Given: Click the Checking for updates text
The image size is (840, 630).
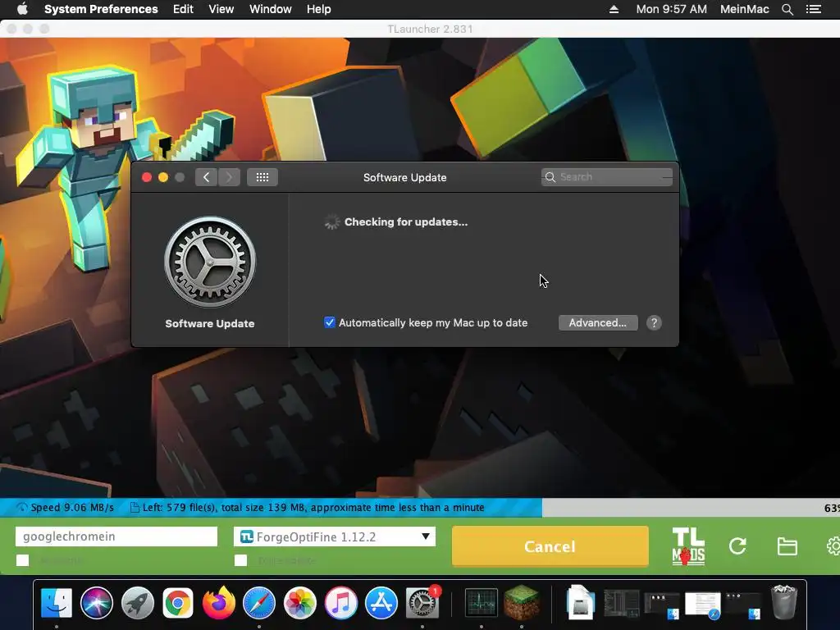Looking at the screenshot, I should (406, 221).
